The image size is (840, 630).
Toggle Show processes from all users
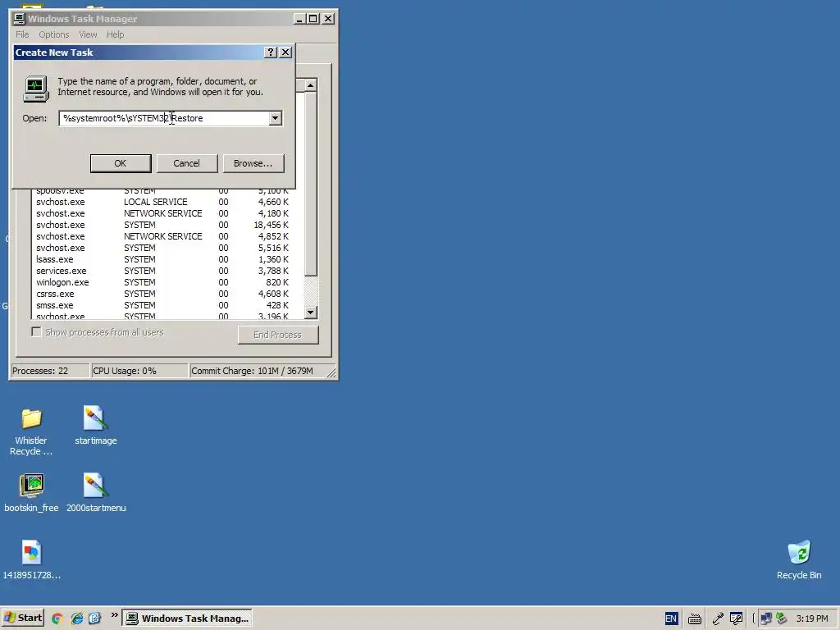pyautogui.click(x=36, y=332)
